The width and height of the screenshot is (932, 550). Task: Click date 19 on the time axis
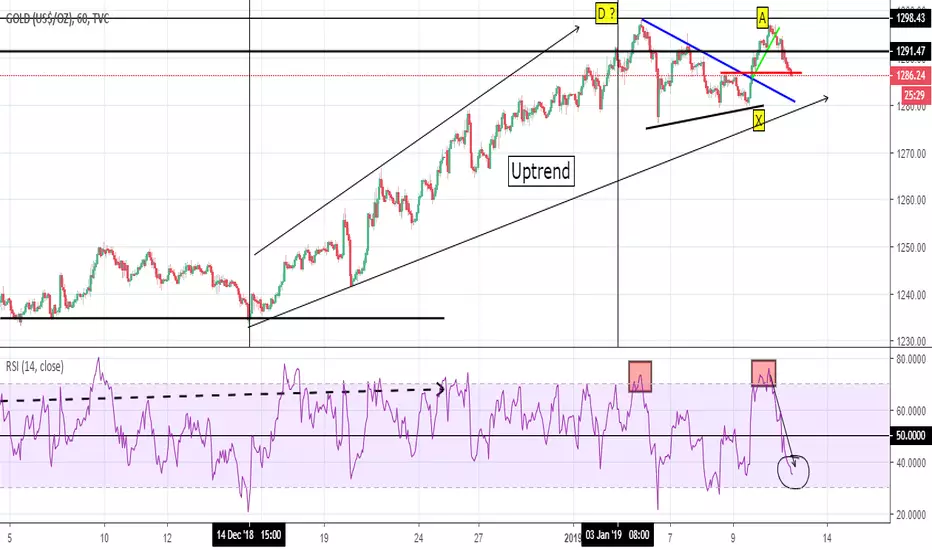pyautogui.click(x=324, y=538)
